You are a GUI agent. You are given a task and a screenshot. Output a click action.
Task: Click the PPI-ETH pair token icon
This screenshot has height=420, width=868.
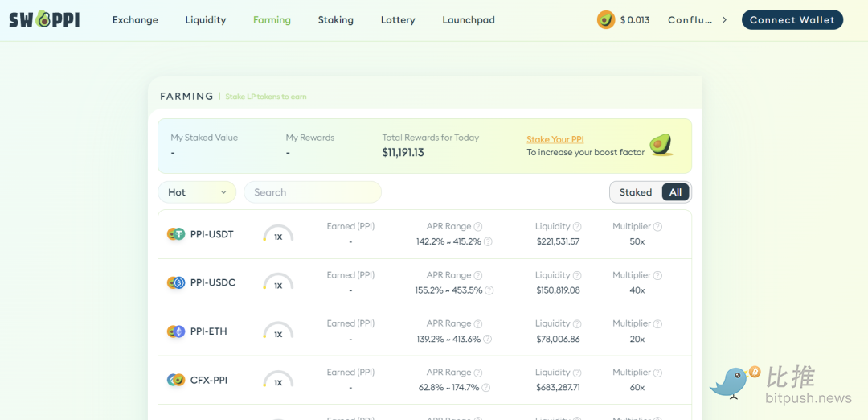(176, 331)
